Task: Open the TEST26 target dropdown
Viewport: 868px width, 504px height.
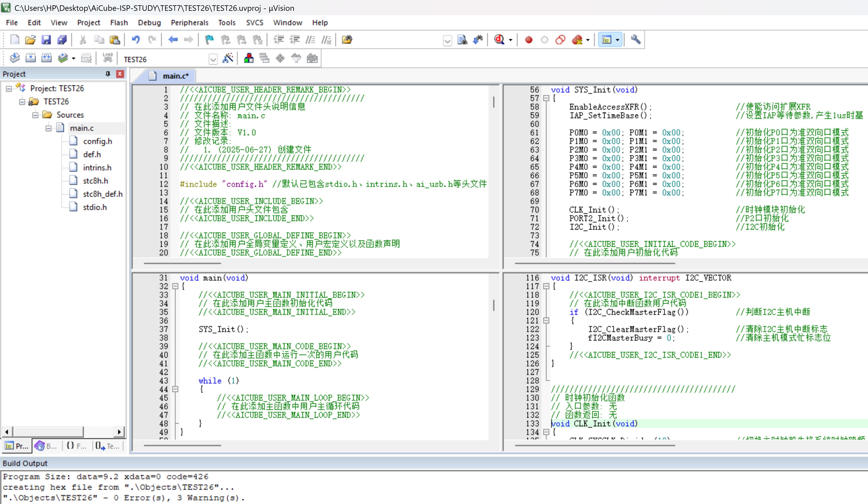Action: (x=213, y=60)
